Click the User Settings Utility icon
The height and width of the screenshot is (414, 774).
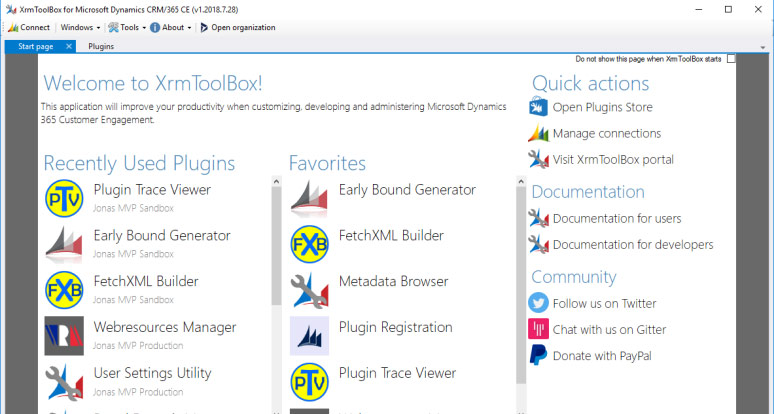pos(64,381)
